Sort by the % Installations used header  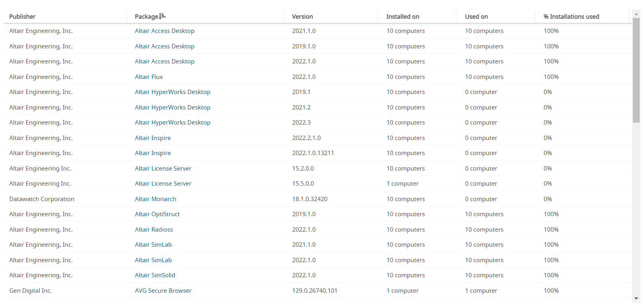click(x=571, y=17)
